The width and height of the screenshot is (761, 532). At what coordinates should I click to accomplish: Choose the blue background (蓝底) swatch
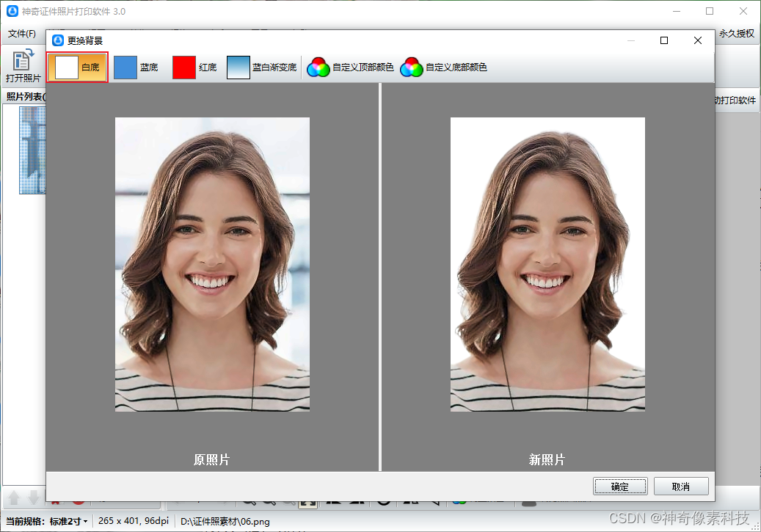[x=136, y=67]
